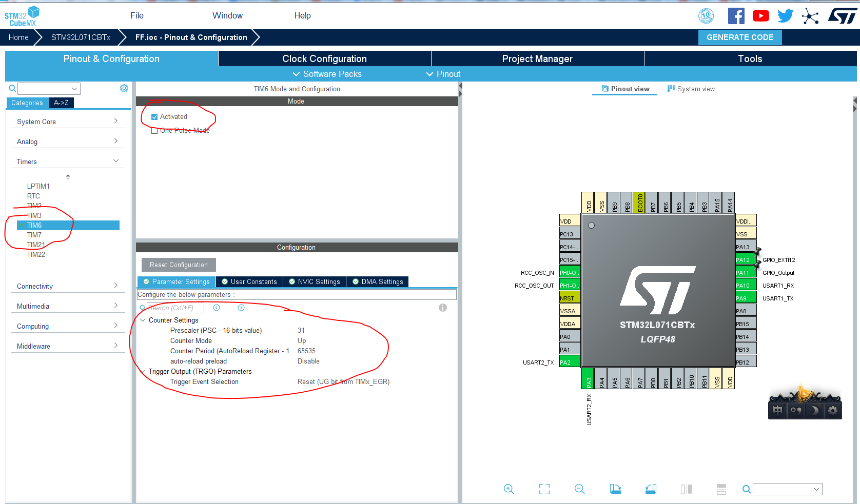The image size is (860, 504).
Task: Click the best-fit icon to center the chip
Action: [x=544, y=489]
